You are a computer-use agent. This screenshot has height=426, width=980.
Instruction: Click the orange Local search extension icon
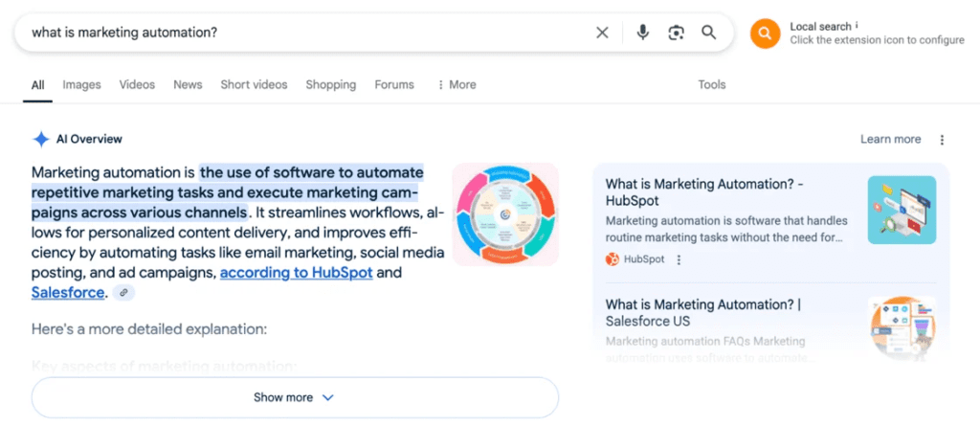765,34
